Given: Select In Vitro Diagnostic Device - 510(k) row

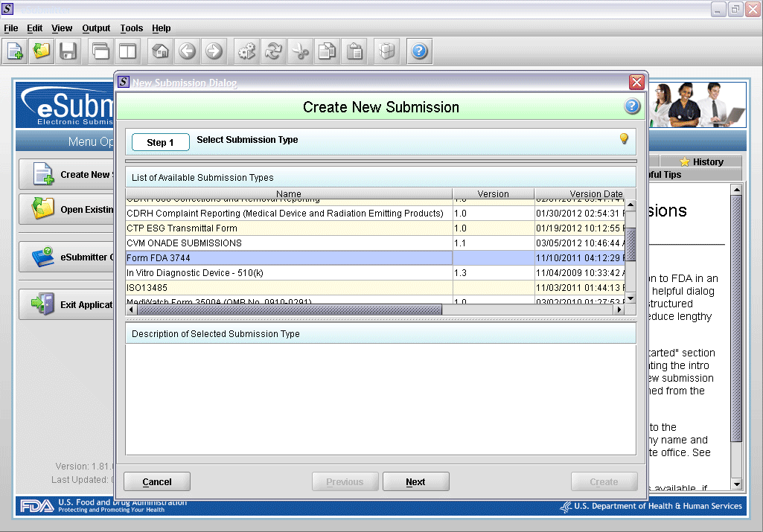Looking at the screenshot, I should [374, 273].
